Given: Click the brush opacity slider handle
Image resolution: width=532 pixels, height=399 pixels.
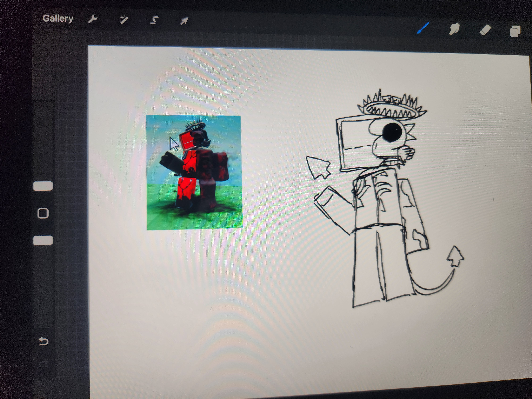Looking at the screenshot, I should coord(43,240).
